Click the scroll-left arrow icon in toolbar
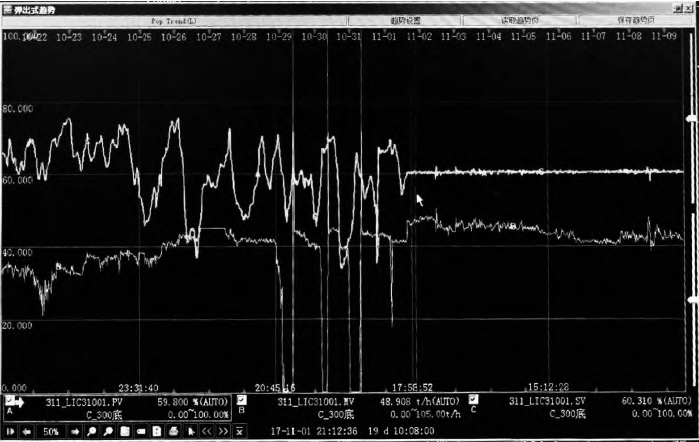The image size is (699, 442). click(25, 431)
